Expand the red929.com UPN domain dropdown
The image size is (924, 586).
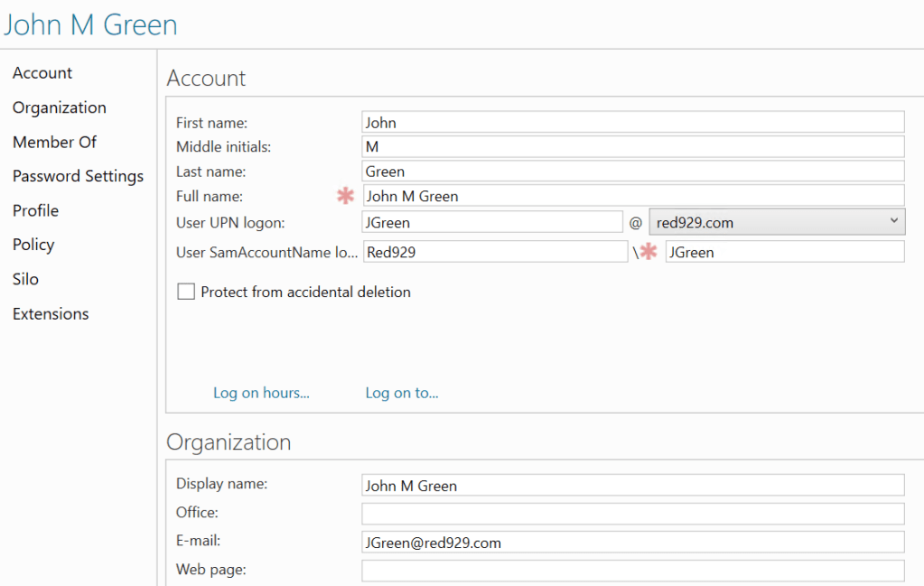click(777, 222)
